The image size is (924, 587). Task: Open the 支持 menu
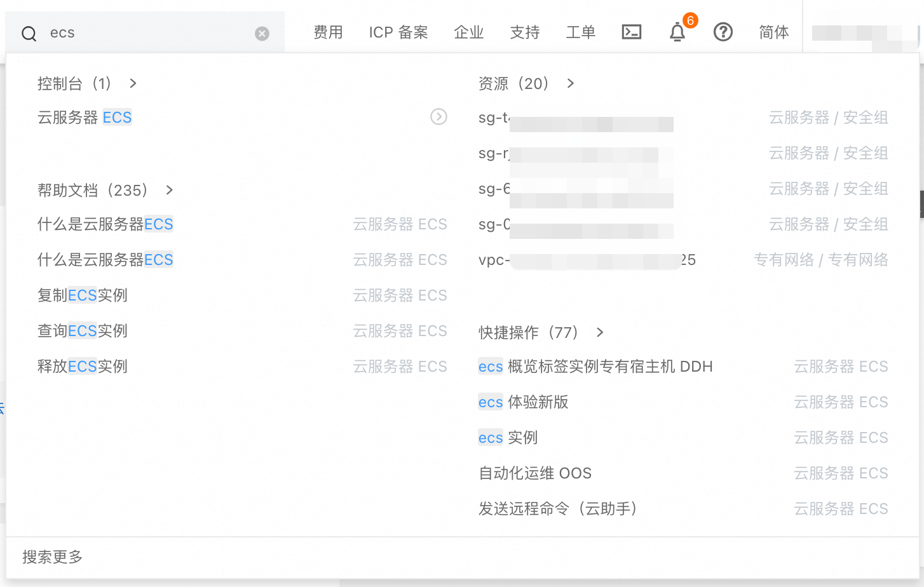[x=525, y=32]
